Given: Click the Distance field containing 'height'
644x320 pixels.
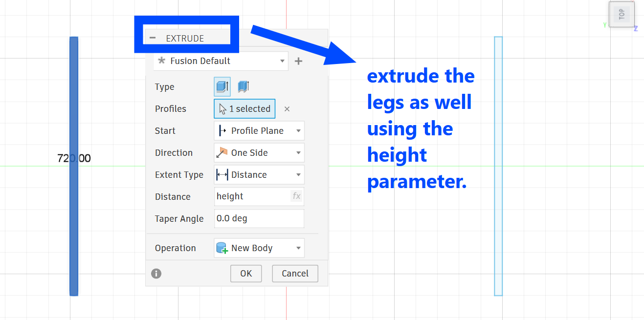Looking at the screenshot, I should pos(252,196).
